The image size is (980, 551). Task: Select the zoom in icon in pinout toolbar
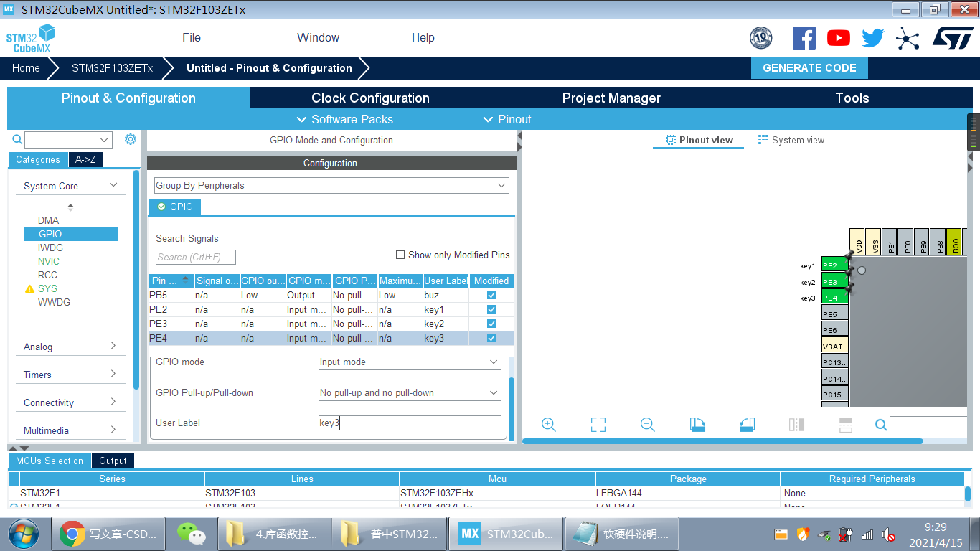[x=549, y=424]
